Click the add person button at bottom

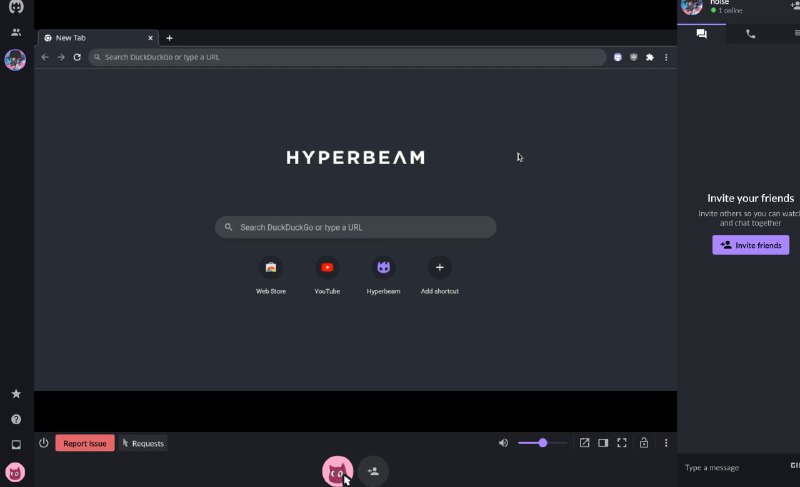click(373, 471)
